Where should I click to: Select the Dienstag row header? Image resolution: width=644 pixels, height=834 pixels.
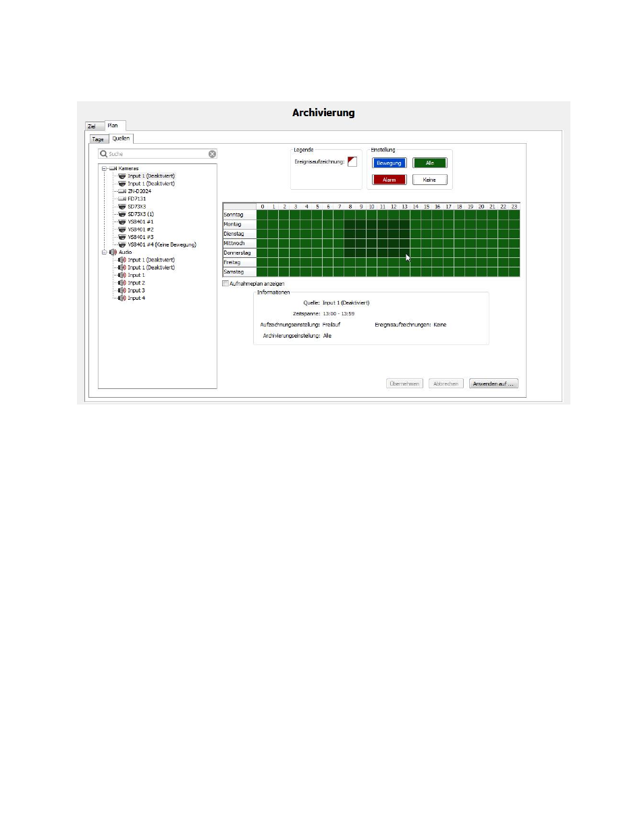tap(240, 234)
